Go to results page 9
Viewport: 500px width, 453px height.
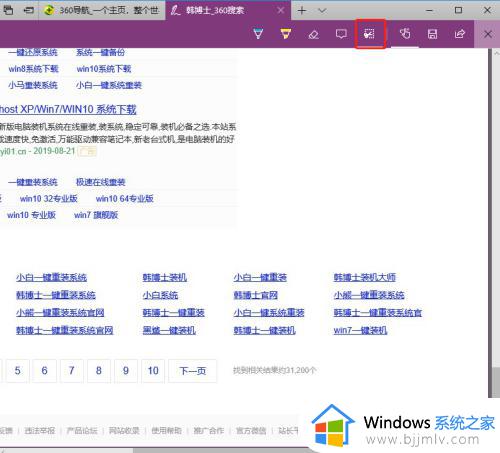point(126,371)
